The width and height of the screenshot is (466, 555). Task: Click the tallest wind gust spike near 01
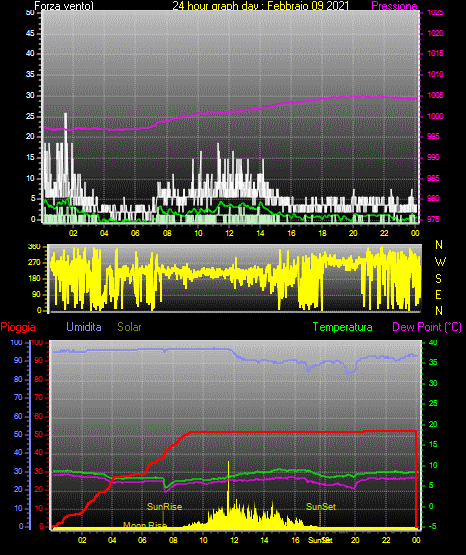[65, 127]
